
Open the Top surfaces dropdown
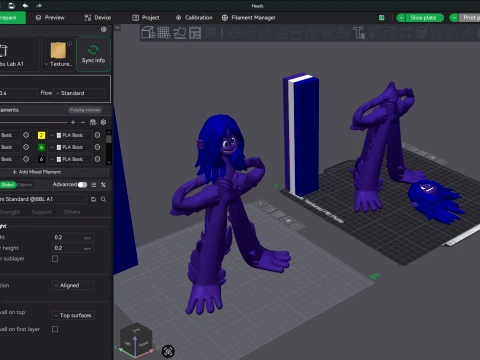73,315
